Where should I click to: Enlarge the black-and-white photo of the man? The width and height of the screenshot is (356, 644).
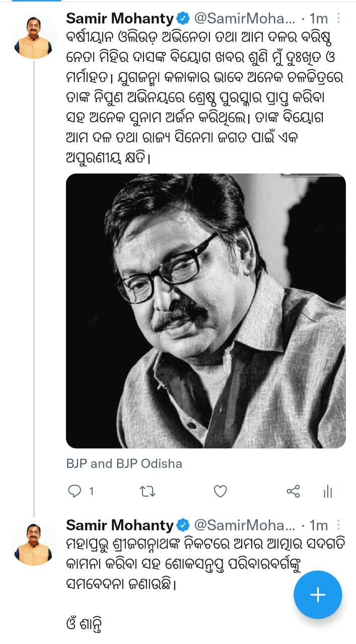tap(205, 311)
